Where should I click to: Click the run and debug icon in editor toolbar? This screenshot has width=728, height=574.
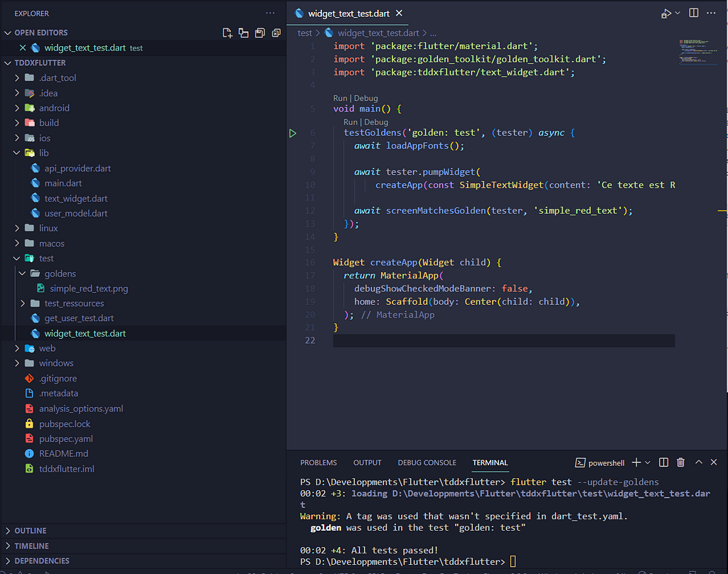(666, 13)
